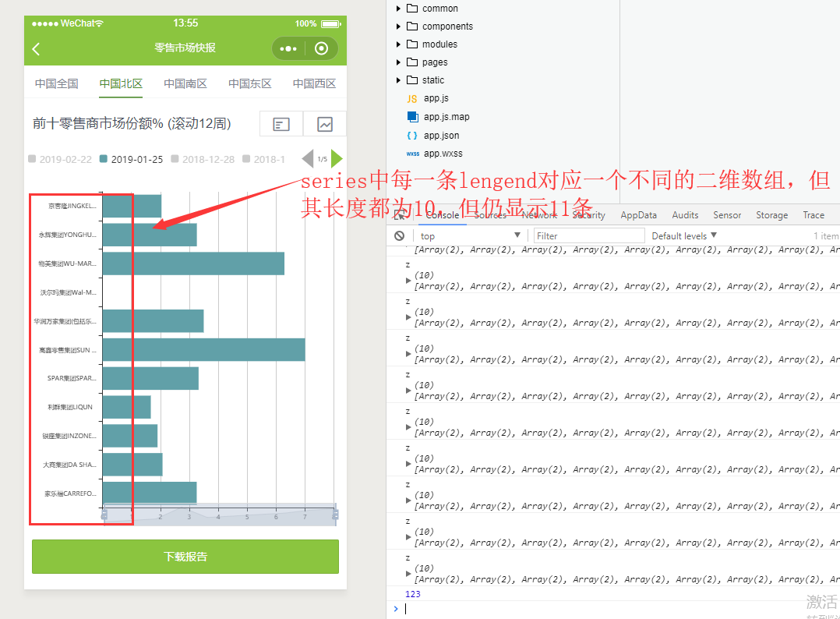Click the console prompt input line
Viewport: 840px width, 619px height.
click(x=616, y=609)
